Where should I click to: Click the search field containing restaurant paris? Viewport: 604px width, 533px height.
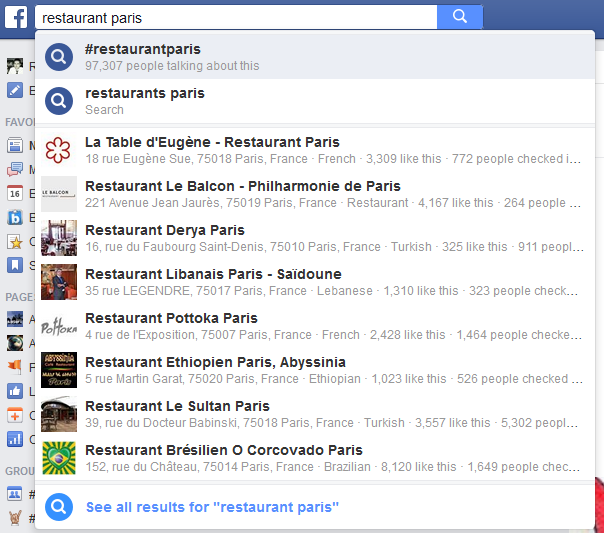[236, 17]
